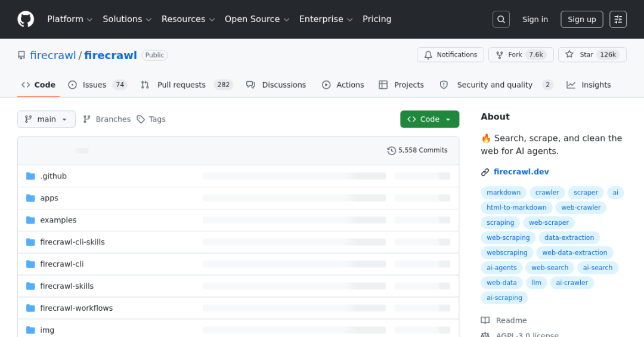Expand the Platform menu
The height and width of the screenshot is (337, 644).
[70, 19]
